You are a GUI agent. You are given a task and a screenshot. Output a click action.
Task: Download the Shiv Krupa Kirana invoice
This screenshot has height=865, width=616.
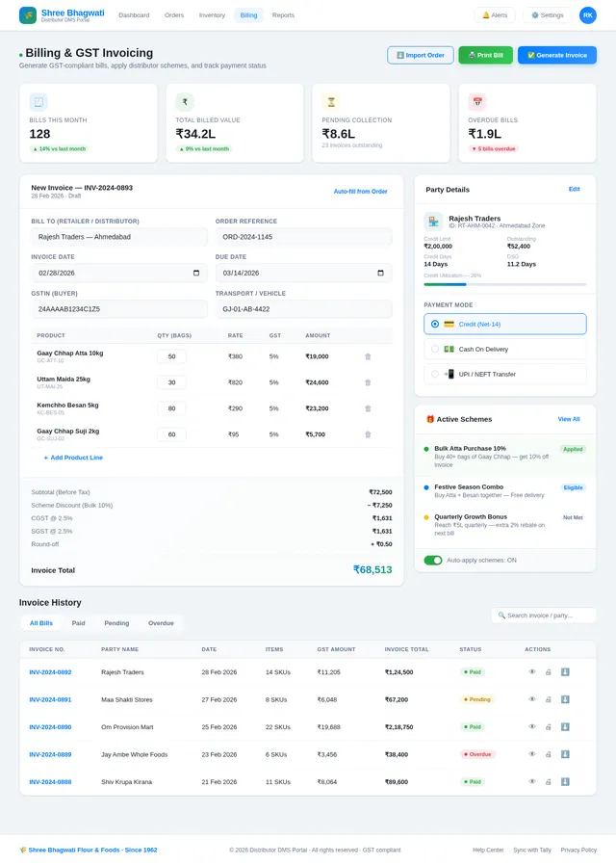point(565,782)
